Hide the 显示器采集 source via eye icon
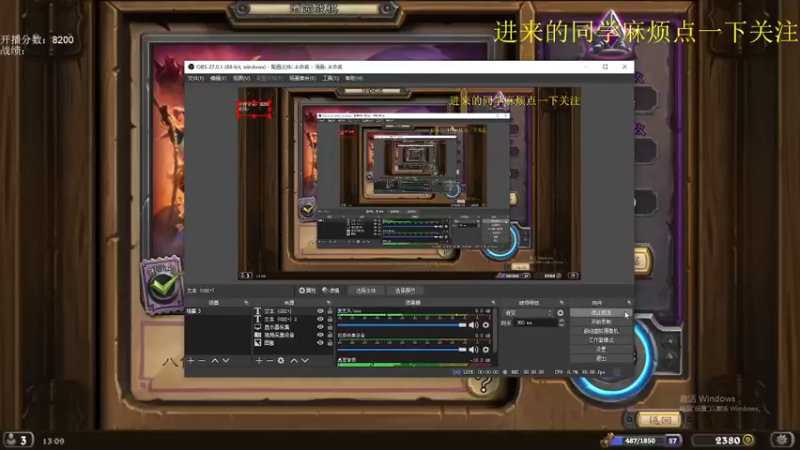Screen dimensions: 800x450 tap(320, 327)
